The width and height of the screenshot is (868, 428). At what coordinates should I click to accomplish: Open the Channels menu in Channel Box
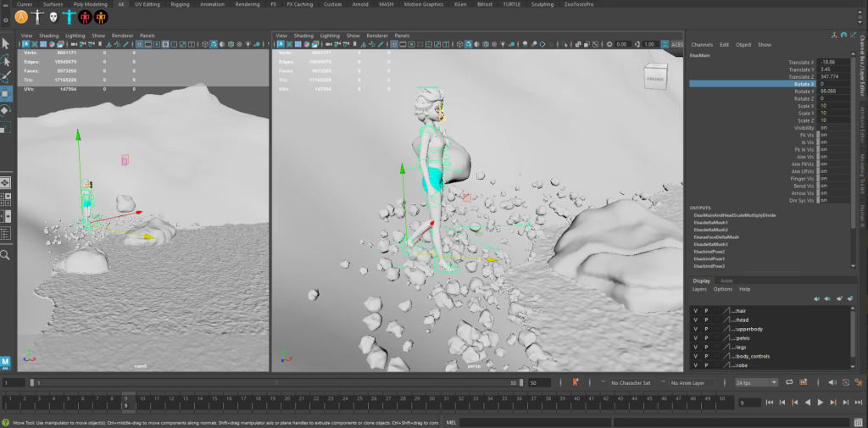coord(702,44)
